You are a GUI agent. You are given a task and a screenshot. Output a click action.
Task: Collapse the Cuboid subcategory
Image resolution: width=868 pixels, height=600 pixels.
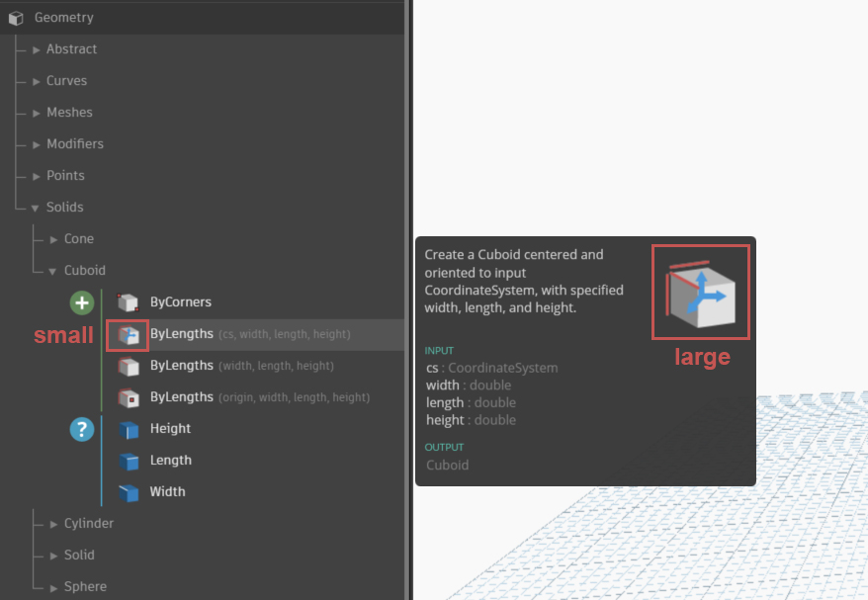click(x=52, y=271)
